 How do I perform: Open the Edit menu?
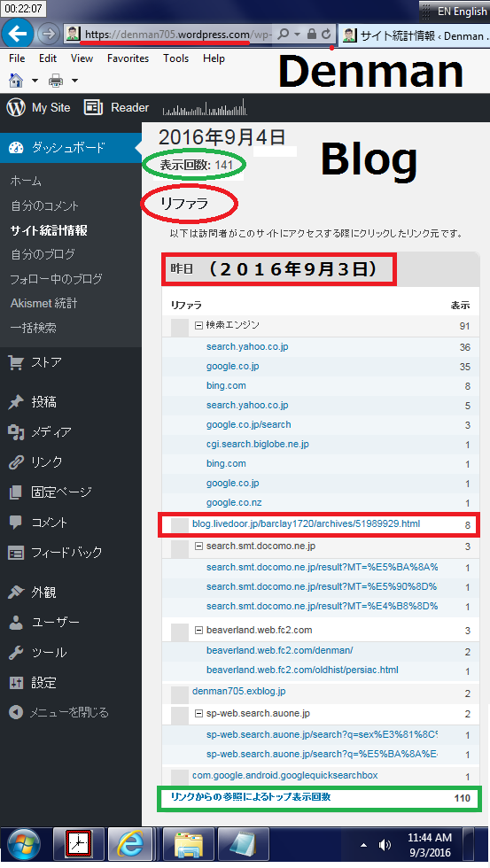pos(48,58)
